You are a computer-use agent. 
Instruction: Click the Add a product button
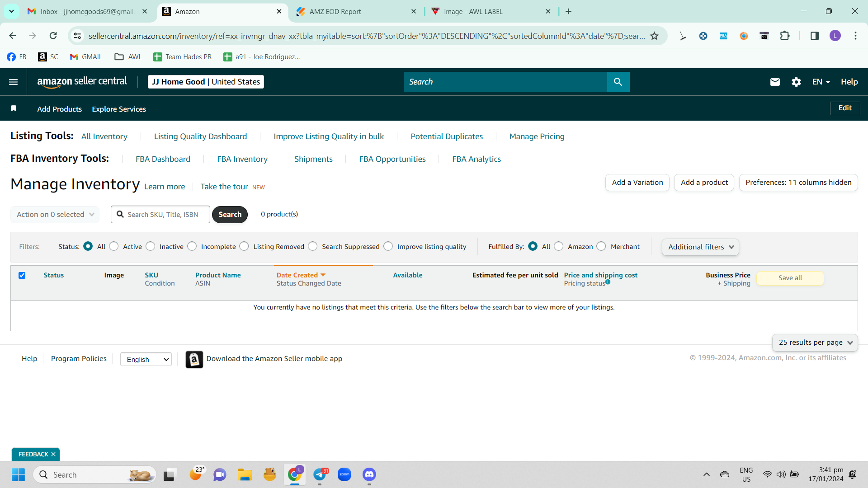click(x=704, y=183)
